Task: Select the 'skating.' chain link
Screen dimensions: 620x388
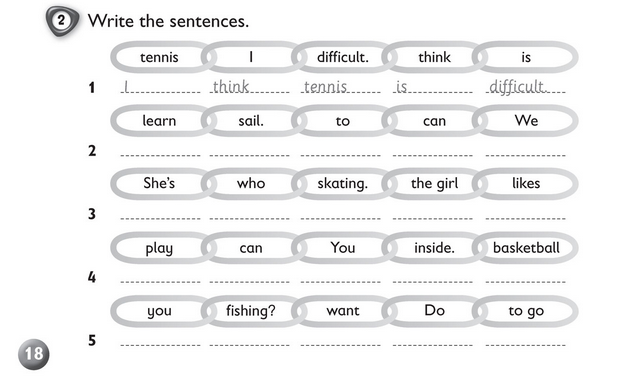Action: (342, 184)
